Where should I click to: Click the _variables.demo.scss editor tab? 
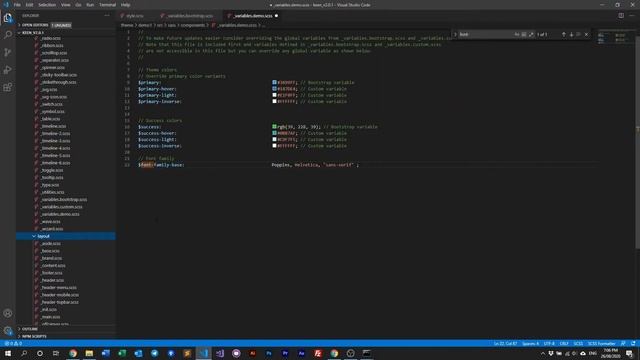pos(252,16)
